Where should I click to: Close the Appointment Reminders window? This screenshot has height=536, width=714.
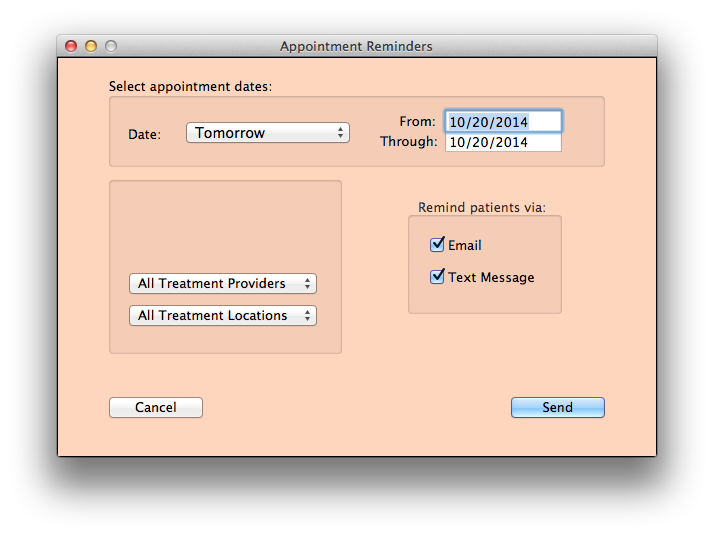pos(71,46)
